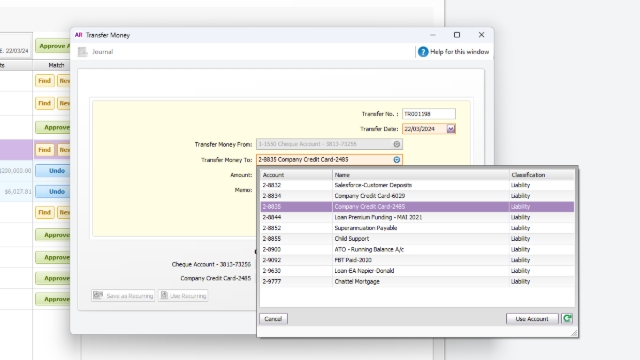Click Use Recurring button
Viewport: 640px width, 360px height.
tap(183, 296)
